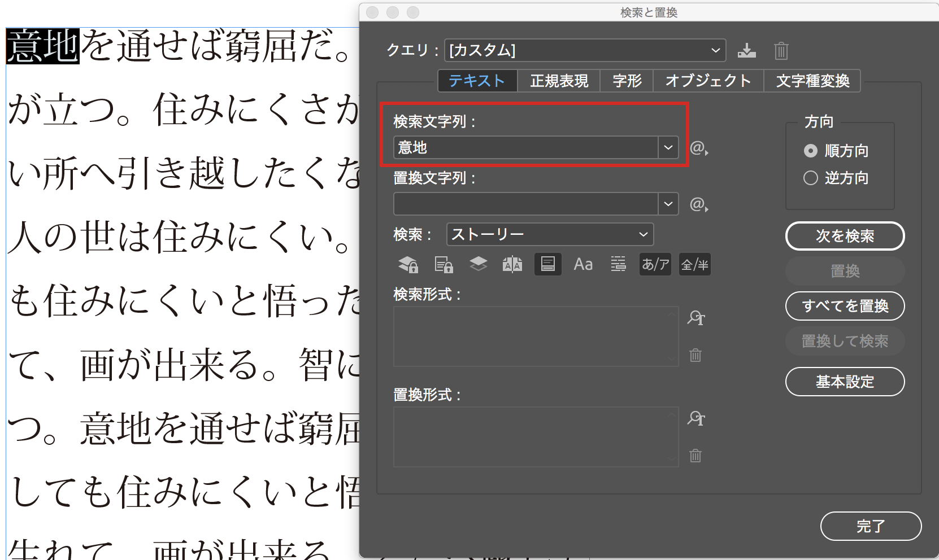Open the クエリ dropdown

pyautogui.click(x=585, y=50)
